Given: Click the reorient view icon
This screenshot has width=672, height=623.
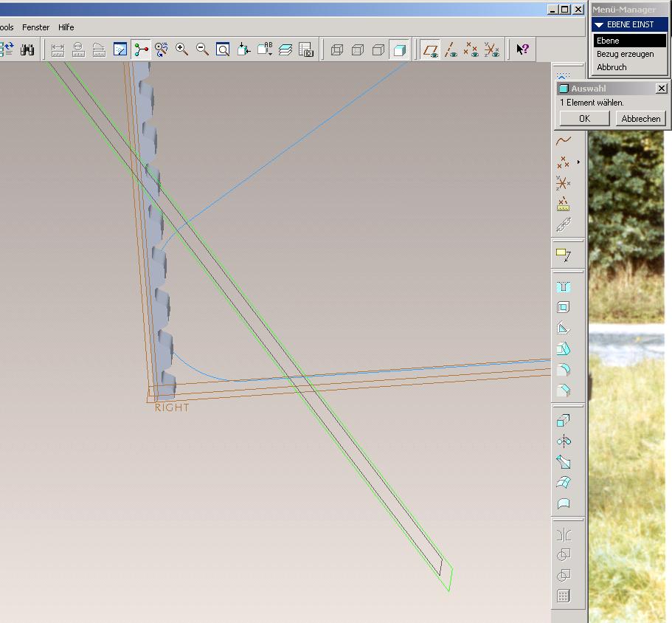Looking at the screenshot, I should (x=243, y=49).
